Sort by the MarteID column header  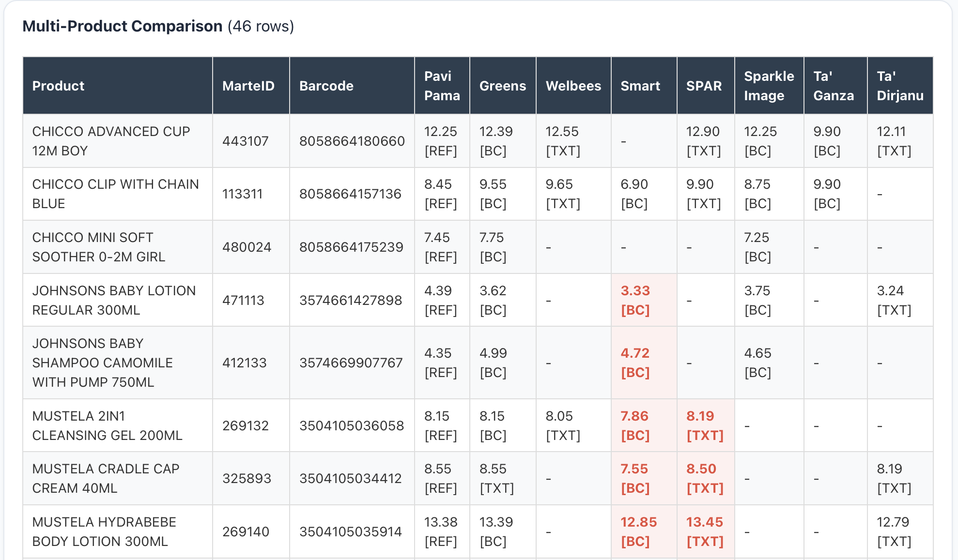(x=248, y=86)
